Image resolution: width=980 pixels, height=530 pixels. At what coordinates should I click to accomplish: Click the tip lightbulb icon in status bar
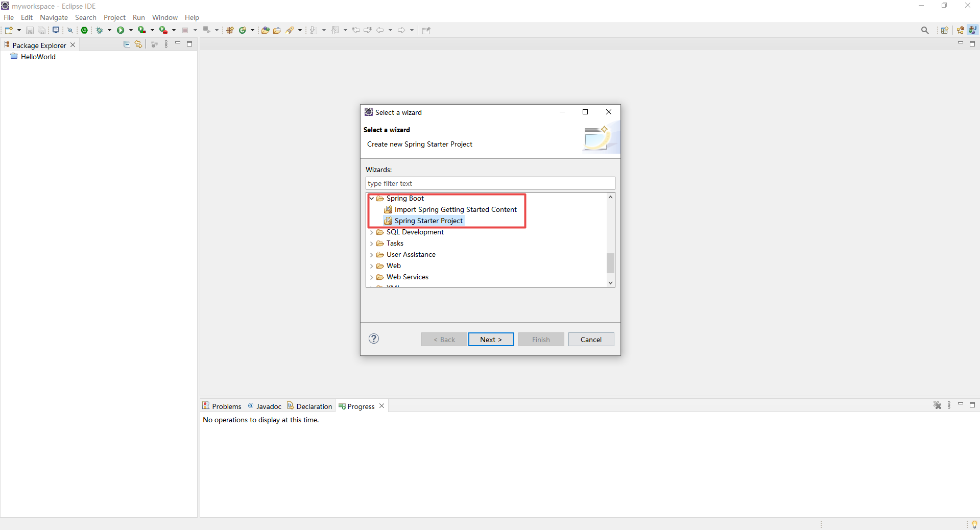(974, 524)
